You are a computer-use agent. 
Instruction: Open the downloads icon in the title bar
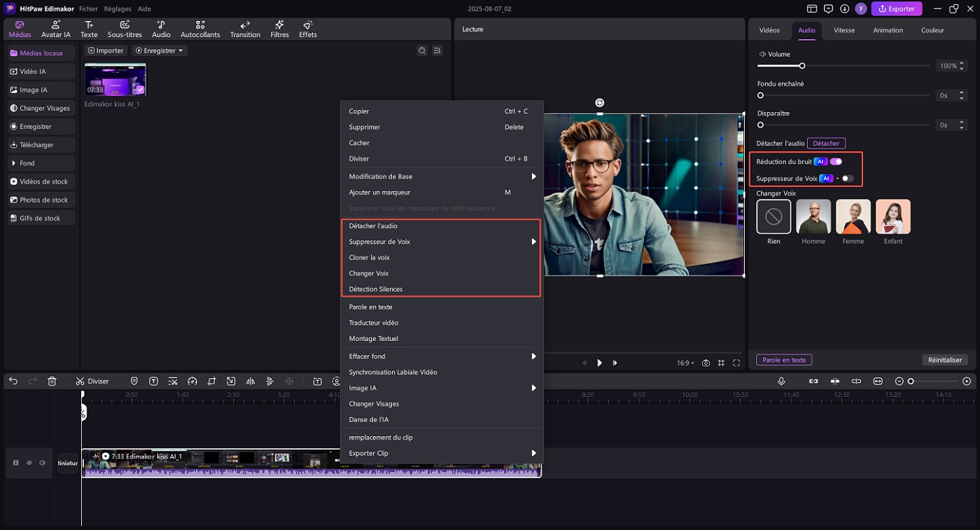844,9
